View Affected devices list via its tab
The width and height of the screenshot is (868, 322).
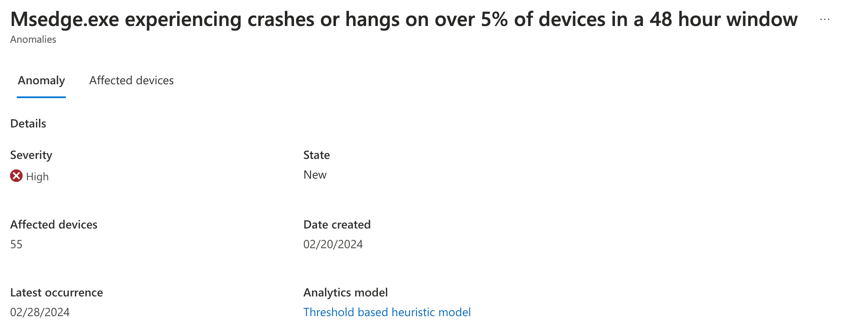pos(132,80)
